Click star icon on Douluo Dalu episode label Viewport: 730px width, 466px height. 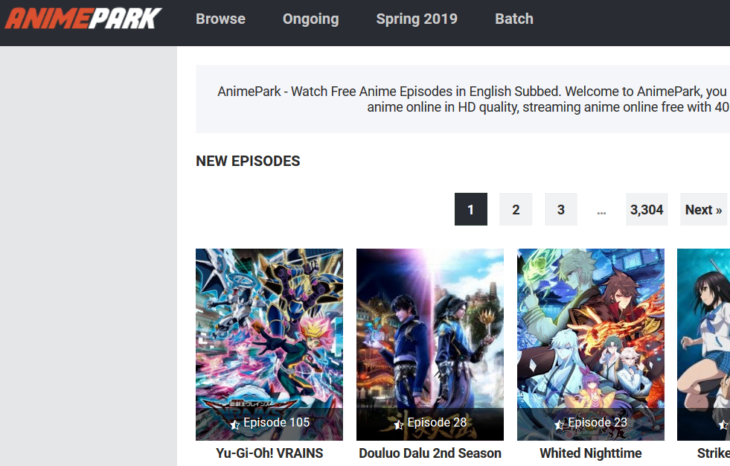point(399,424)
